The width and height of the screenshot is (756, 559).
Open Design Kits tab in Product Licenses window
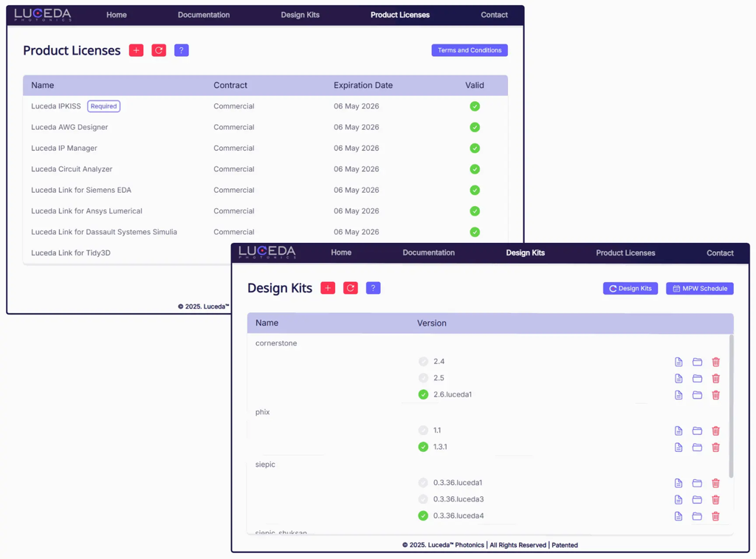click(x=300, y=15)
